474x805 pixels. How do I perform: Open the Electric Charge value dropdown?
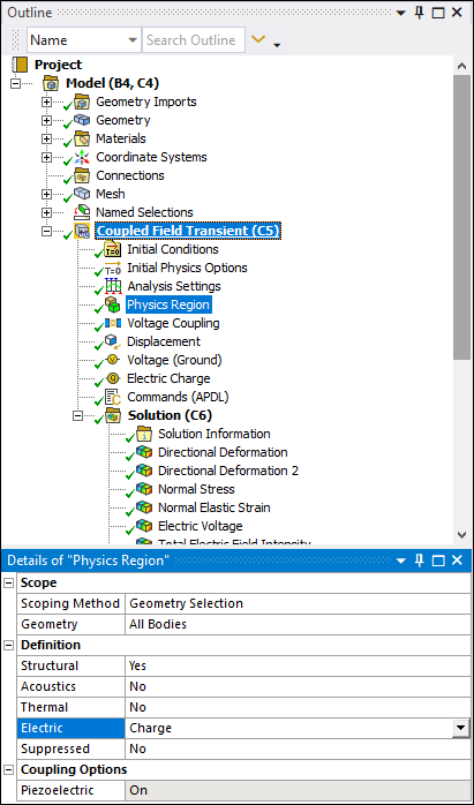[x=462, y=728]
